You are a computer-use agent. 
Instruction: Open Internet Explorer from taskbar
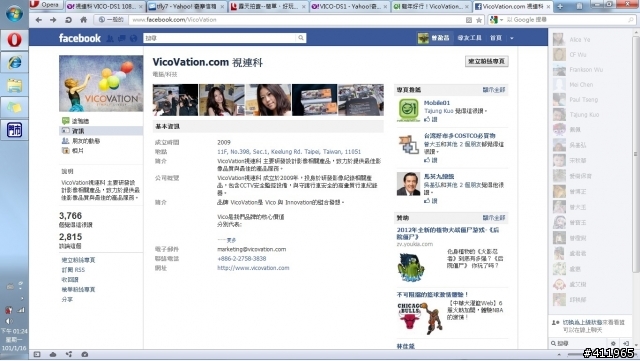click(15, 62)
